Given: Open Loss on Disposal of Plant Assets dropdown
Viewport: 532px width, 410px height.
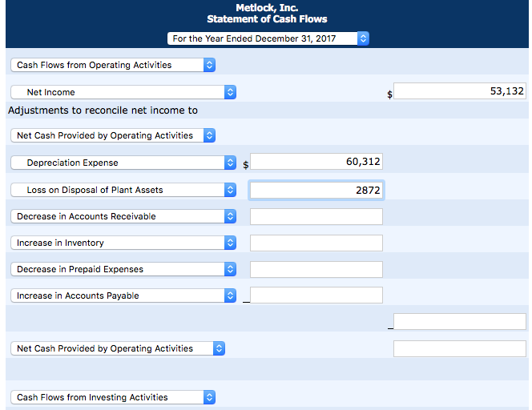Looking at the screenshot, I should [x=123, y=190].
